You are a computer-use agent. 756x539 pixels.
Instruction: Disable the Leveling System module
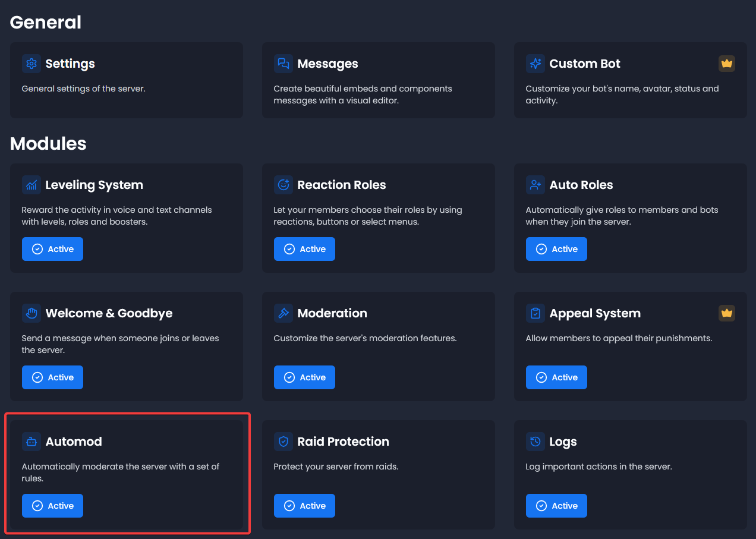click(52, 248)
